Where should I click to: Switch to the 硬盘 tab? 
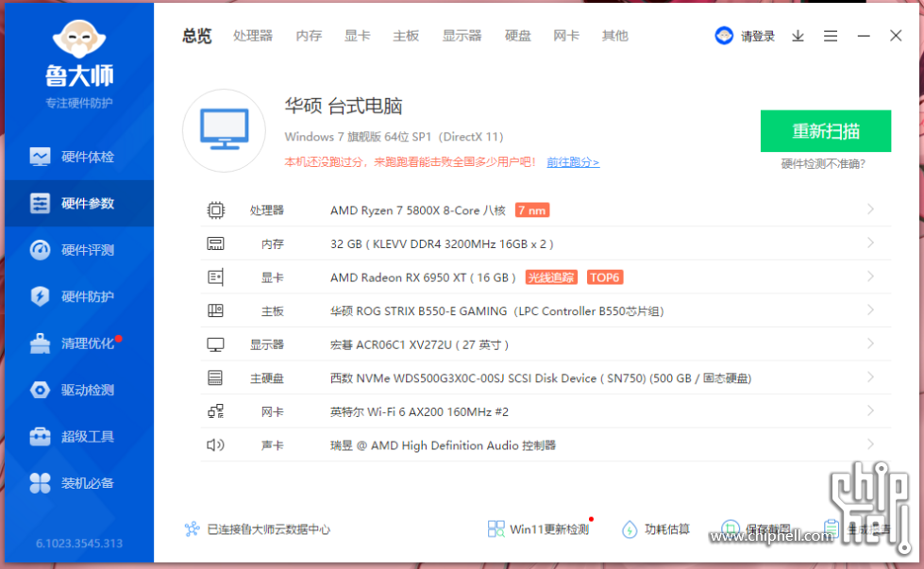518,36
